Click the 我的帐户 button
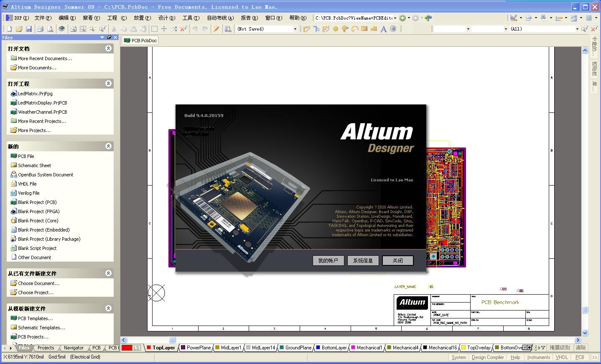This screenshot has height=364, width=601. (x=328, y=260)
